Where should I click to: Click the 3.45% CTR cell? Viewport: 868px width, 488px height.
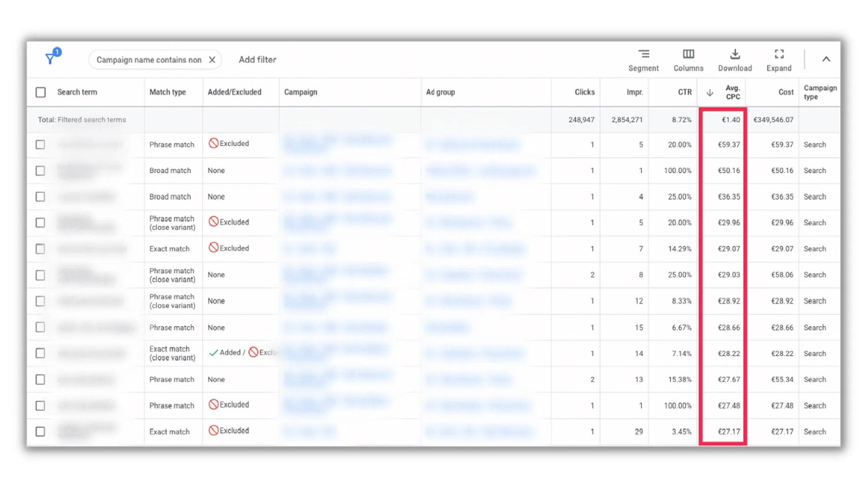pyautogui.click(x=681, y=432)
